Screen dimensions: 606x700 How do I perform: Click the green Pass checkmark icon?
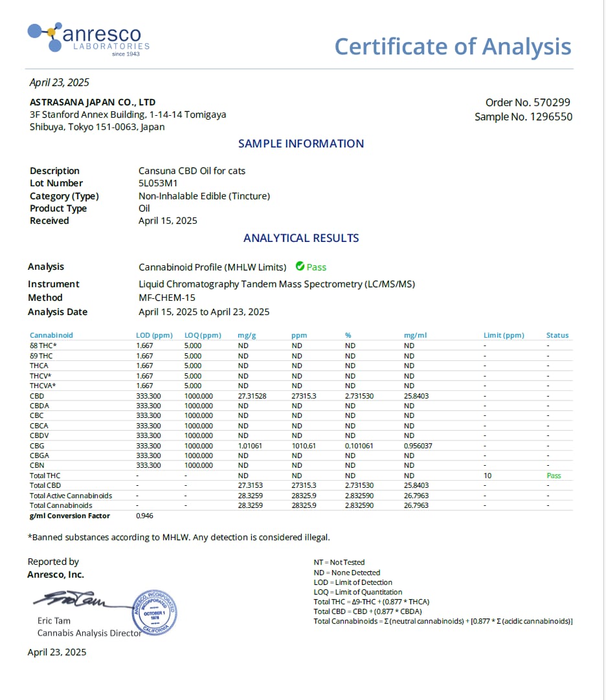(x=300, y=267)
